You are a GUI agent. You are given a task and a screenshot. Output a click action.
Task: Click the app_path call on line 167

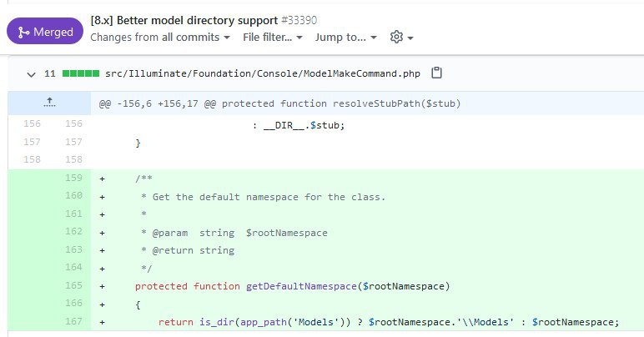(264, 322)
